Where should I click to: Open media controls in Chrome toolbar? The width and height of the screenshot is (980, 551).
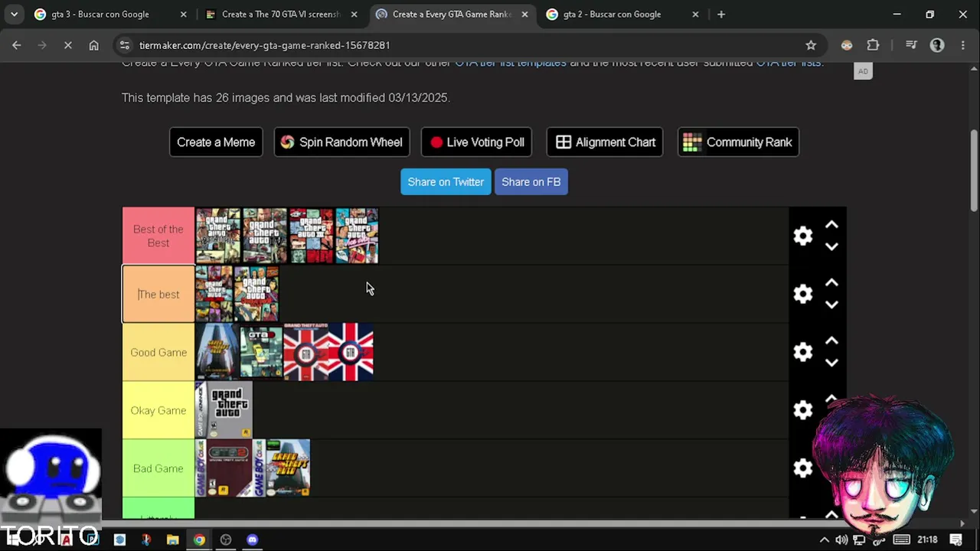tap(911, 45)
